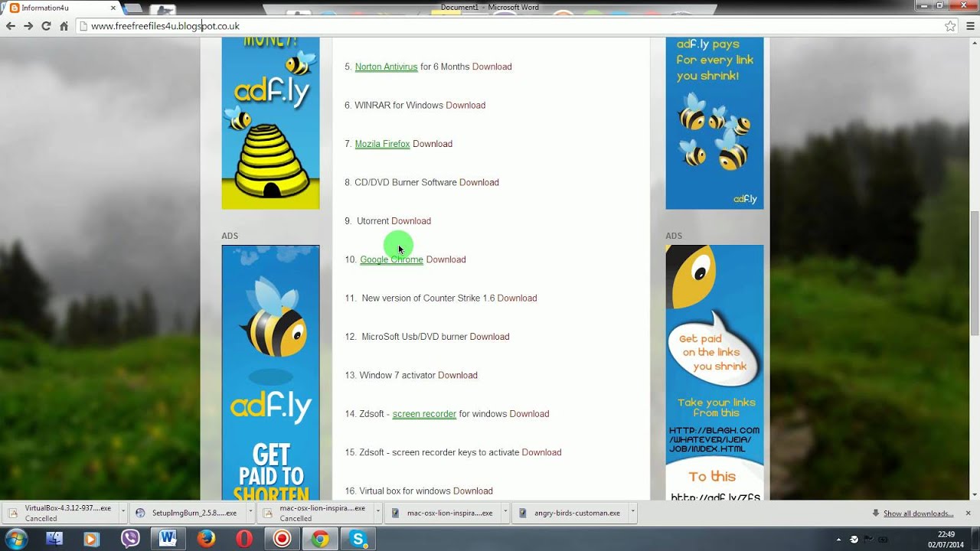Expand cancelled mac-osx-lion download options arrow

379,513
